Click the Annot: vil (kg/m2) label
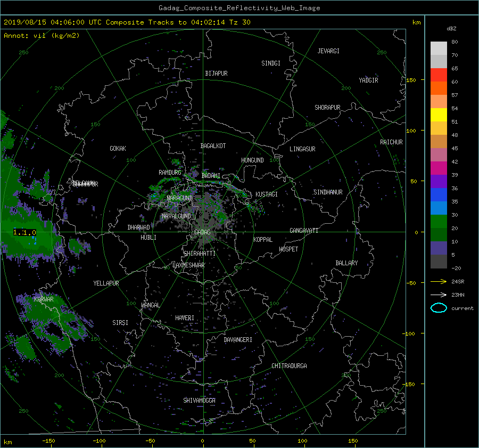 tap(42, 36)
